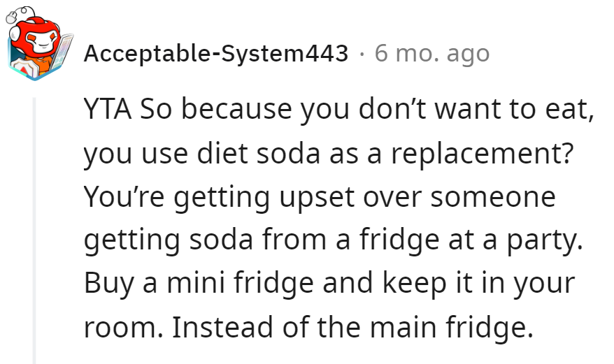This screenshot has height=364, width=614.
Task: Click the word "someone" in the comment
Action: tap(493, 197)
